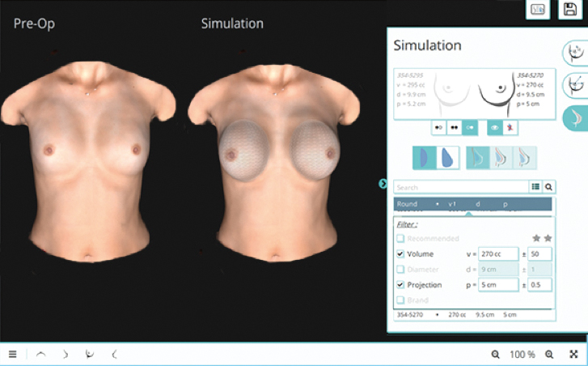The height and width of the screenshot is (366, 588).
Task: Click the save disk icon
Action: pyautogui.click(x=570, y=9)
